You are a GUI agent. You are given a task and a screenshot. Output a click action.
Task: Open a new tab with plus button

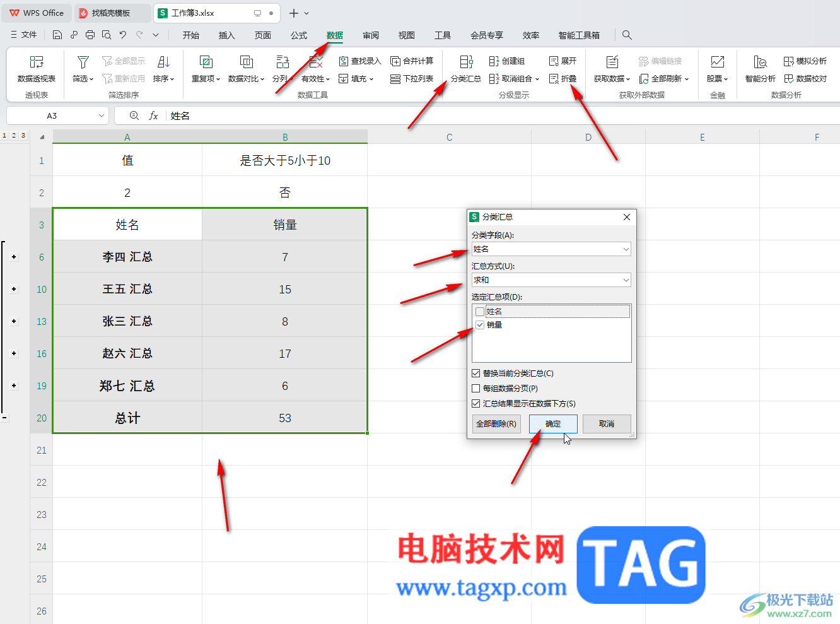tap(294, 13)
